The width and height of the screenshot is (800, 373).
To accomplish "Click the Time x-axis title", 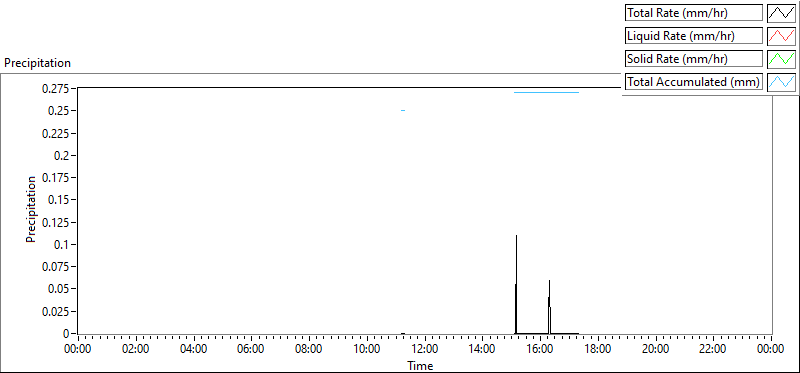I will click(420, 365).
